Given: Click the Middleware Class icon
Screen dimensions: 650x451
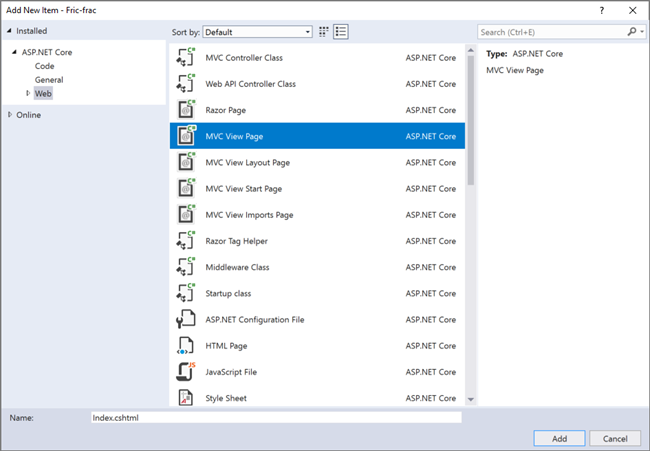Looking at the screenshot, I should pyautogui.click(x=186, y=267).
